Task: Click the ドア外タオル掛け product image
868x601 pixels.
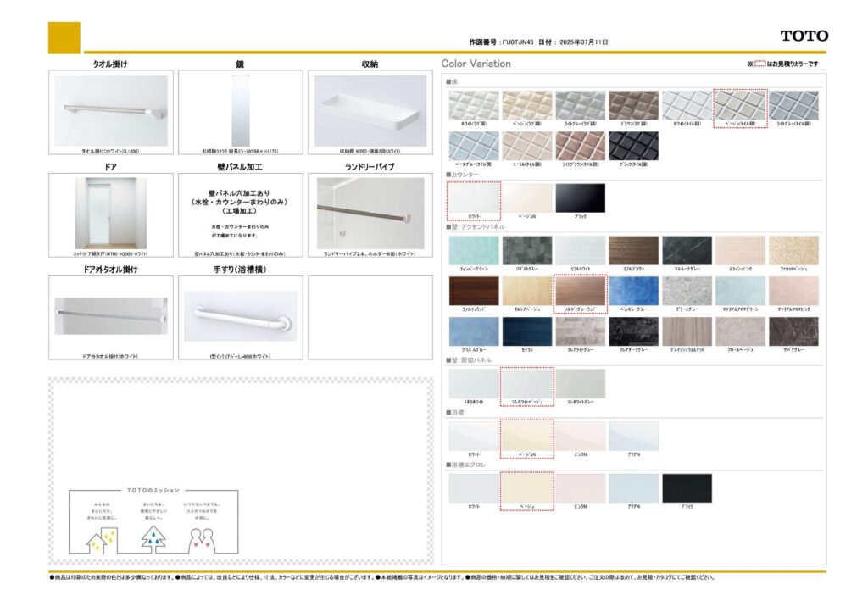Action: (x=111, y=315)
